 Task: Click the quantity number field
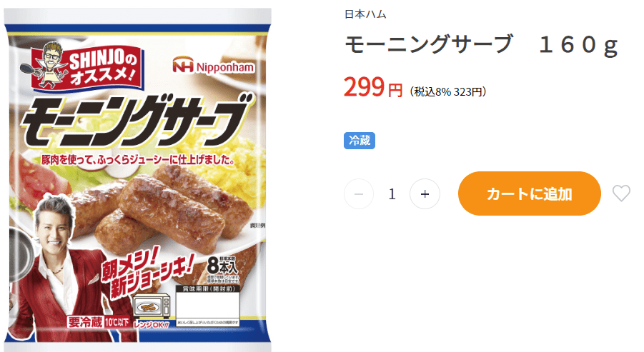click(392, 193)
